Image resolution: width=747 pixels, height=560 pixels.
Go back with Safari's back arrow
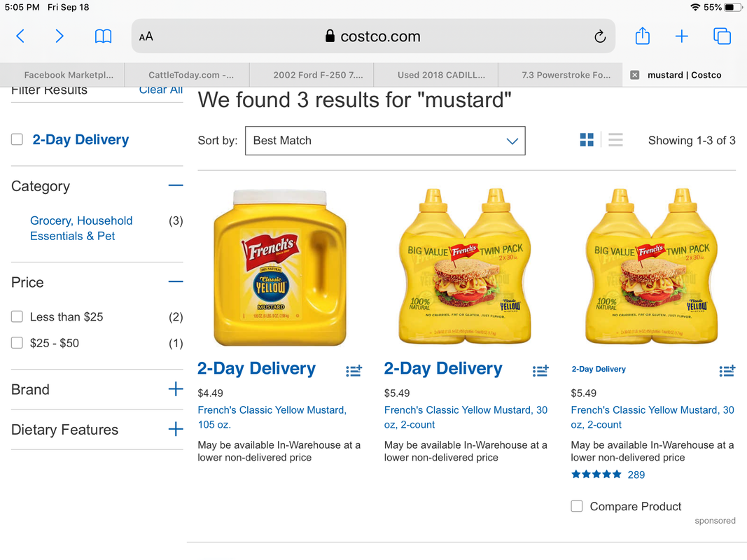coord(20,36)
